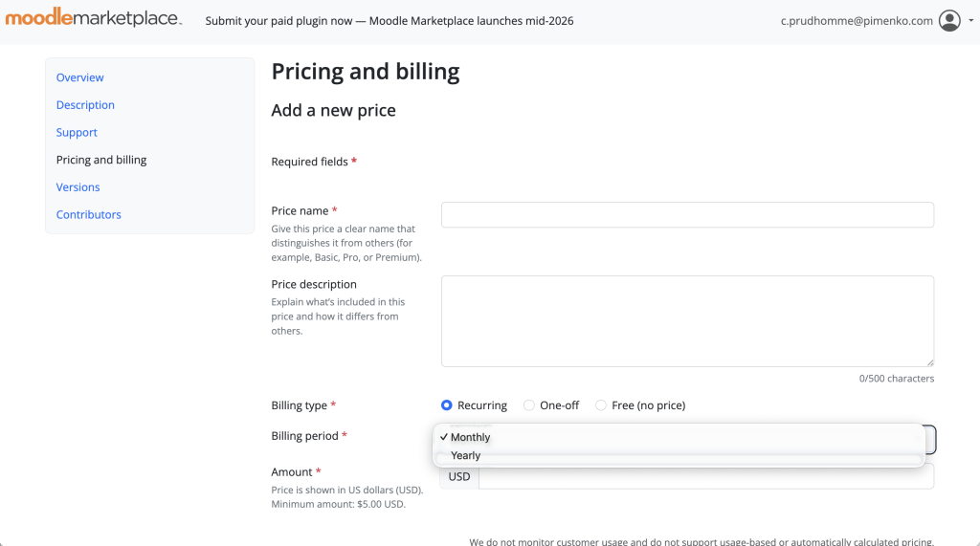The height and width of the screenshot is (546, 980).
Task: Open the Overview sidebar link
Action: click(x=80, y=77)
